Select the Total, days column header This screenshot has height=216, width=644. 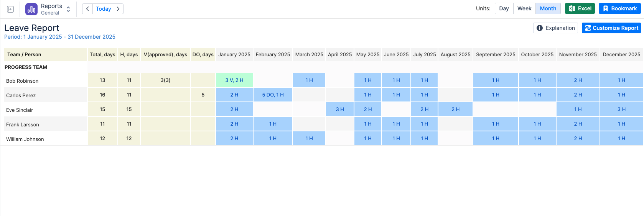(102, 54)
